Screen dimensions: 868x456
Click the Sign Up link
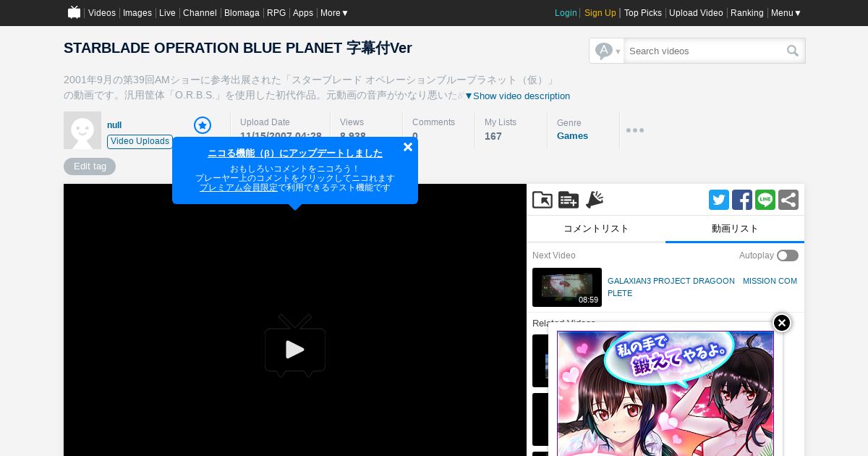coord(600,13)
